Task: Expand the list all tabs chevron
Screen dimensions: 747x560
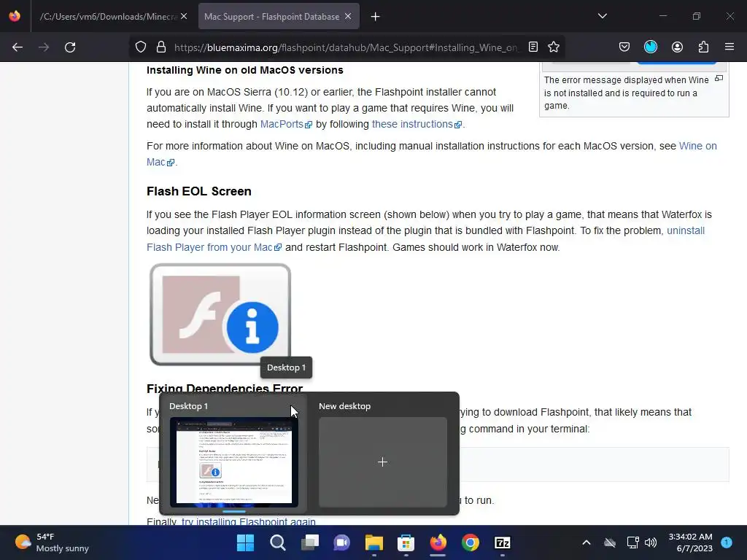Action: click(x=603, y=16)
